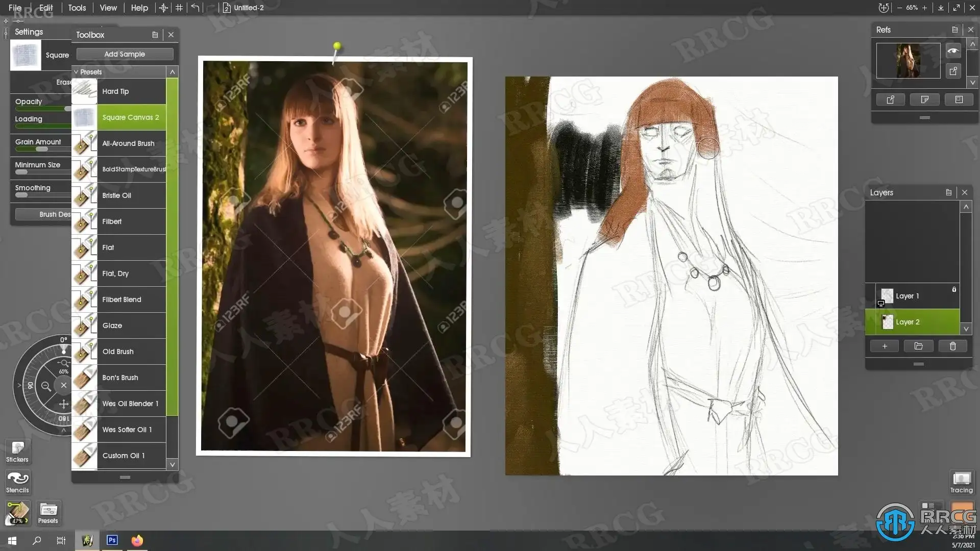Screen dimensions: 980x551
Task: Click the zoom magnifier above 65% on positioner
Action: pyautogui.click(x=63, y=363)
